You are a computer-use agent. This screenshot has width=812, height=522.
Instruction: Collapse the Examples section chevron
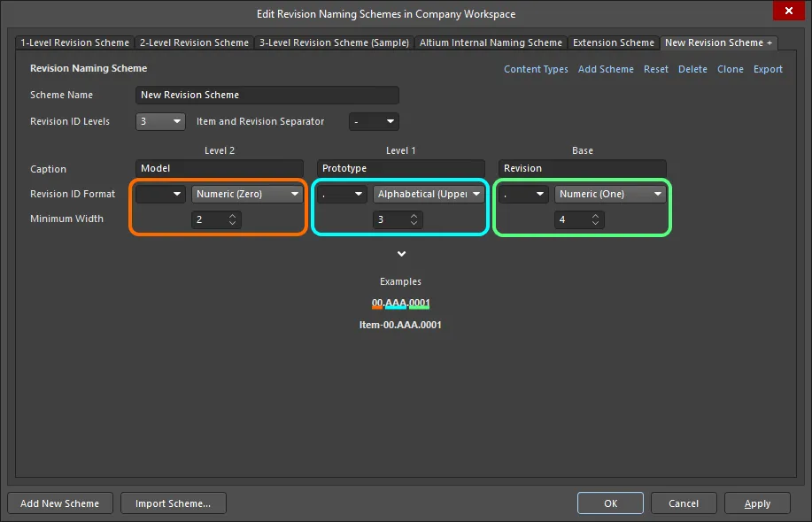[401, 254]
